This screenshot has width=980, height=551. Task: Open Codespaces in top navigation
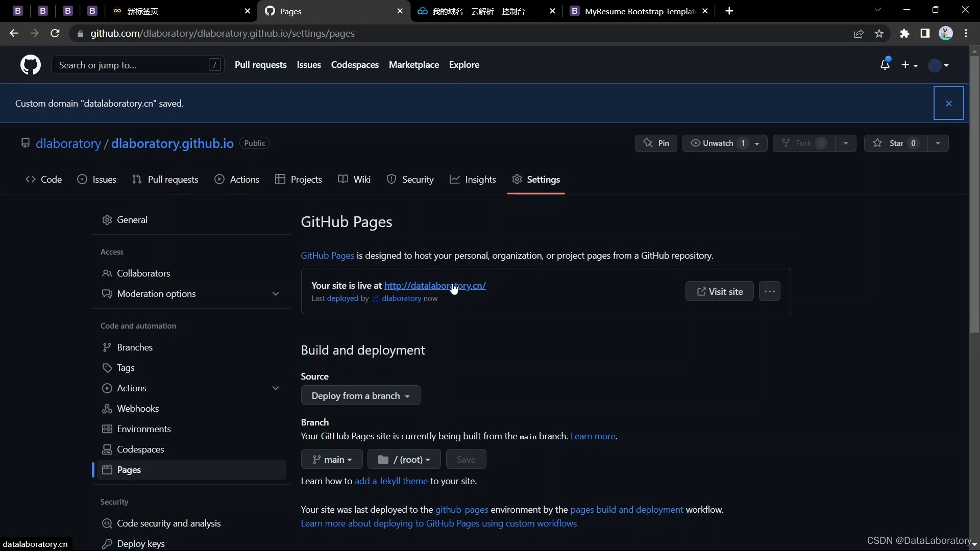[355, 65]
